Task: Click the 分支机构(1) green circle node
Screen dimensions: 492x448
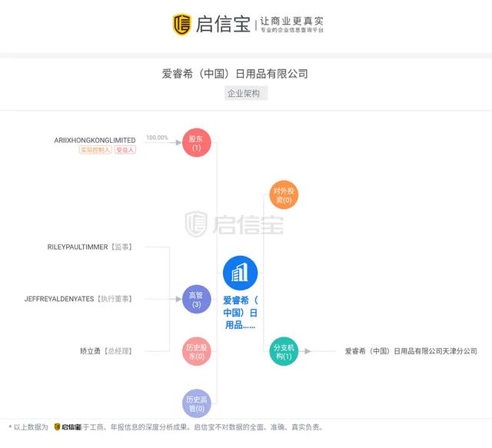Action: (284, 351)
